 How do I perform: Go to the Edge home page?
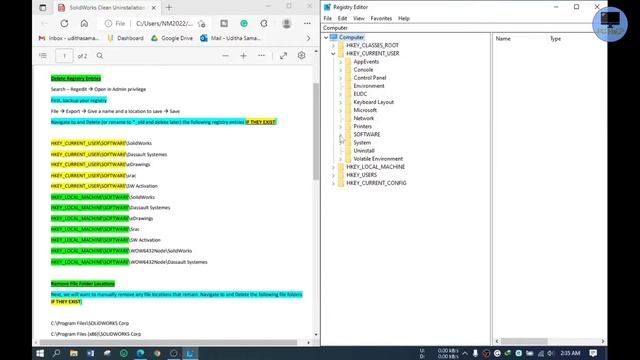click(x=84, y=24)
